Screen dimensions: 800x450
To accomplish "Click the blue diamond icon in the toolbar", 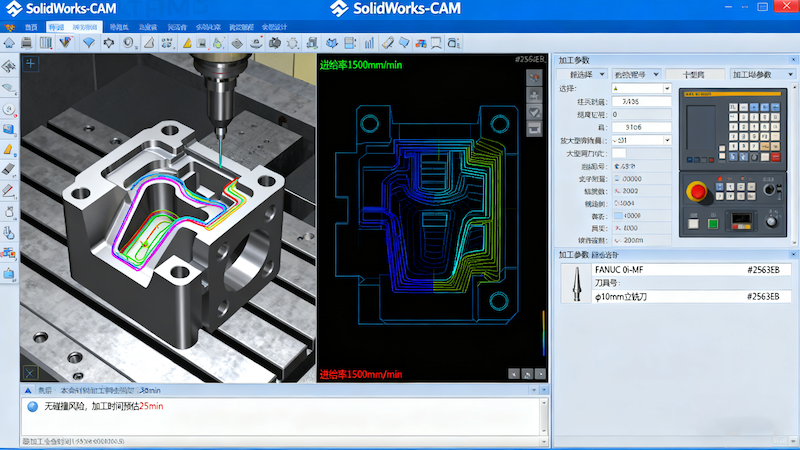I will (x=89, y=43).
